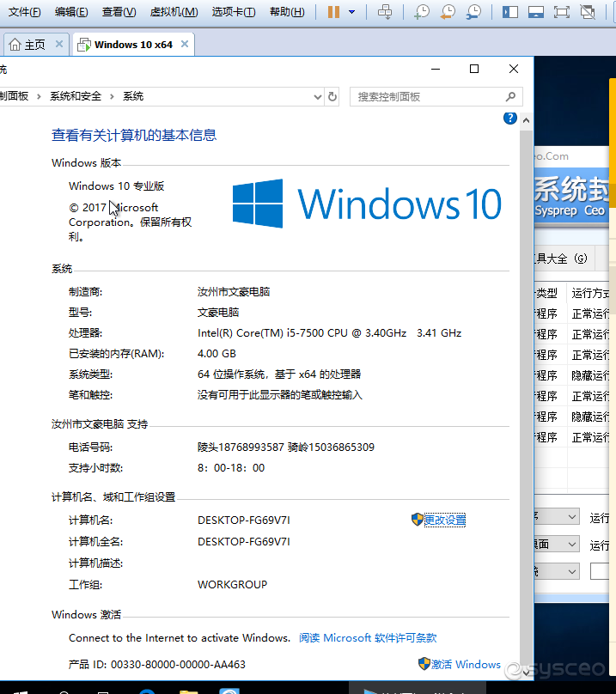Refresh the control panel page
Screen dimensions: 616x694
pos(332,97)
